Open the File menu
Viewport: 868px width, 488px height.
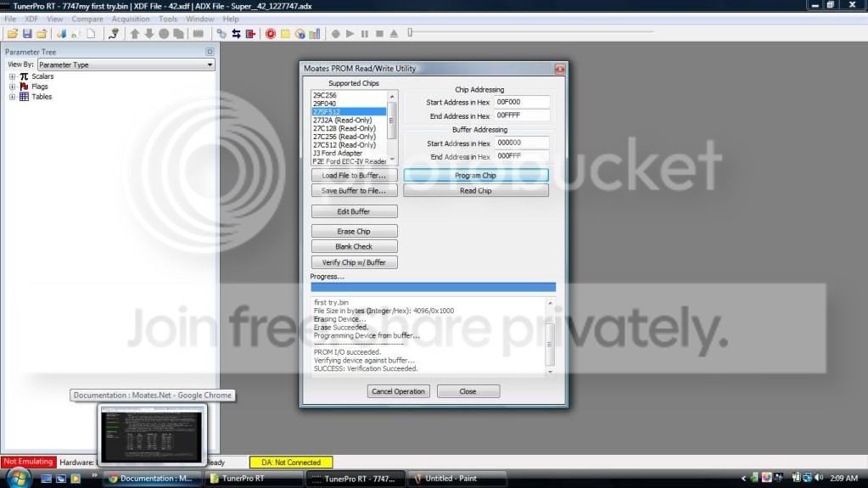point(10,19)
